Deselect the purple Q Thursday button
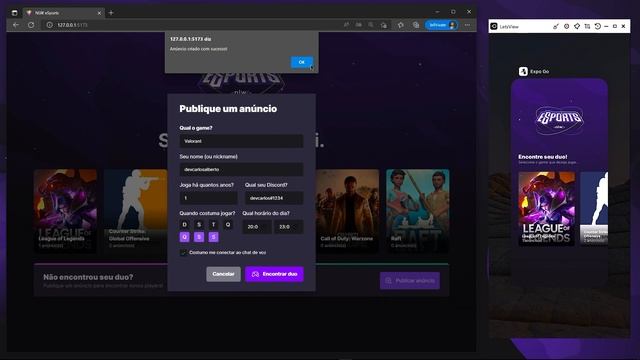The image size is (640, 360). click(x=184, y=237)
